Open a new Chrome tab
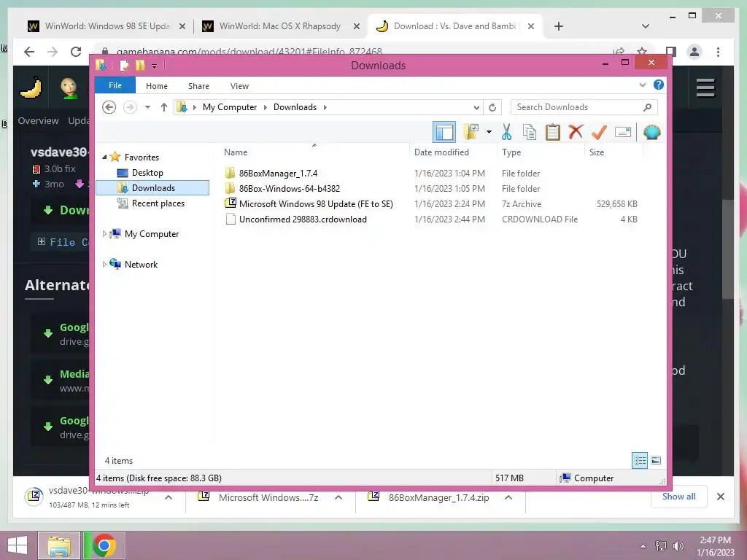Viewport: 747px width, 560px height. click(559, 26)
